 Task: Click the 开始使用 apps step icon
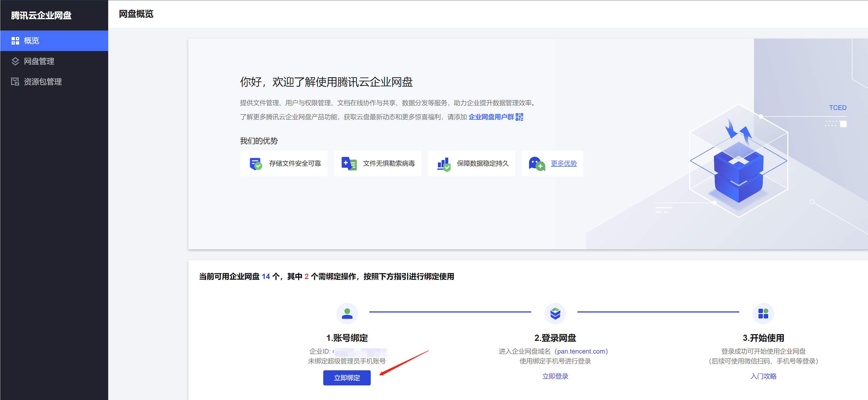pyautogui.click(x=763, y=313)
